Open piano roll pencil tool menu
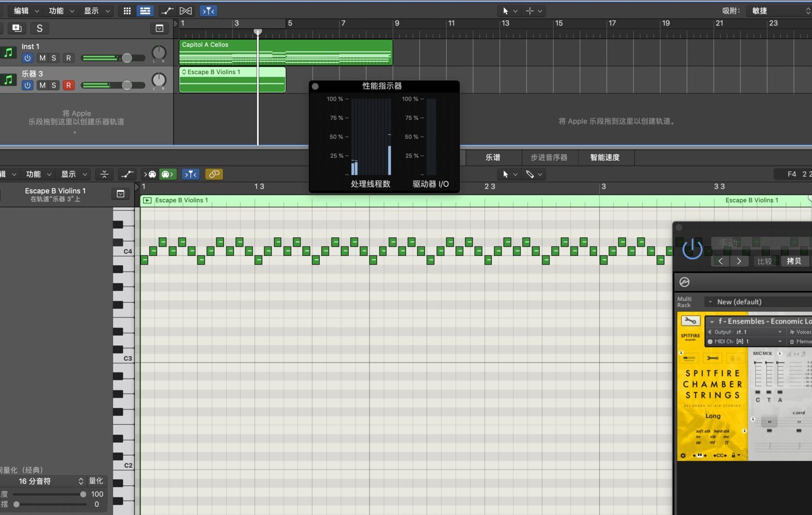Screen dimensions: 812x515 click(x=534, y=174)
